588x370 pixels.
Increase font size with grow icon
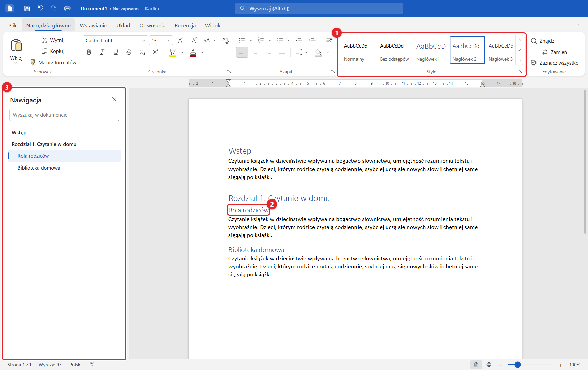tap(181, 40)
